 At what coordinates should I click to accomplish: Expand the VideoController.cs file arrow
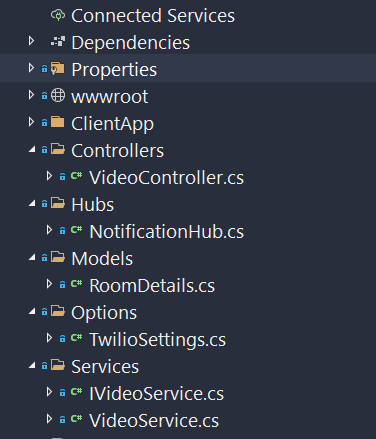49,176
